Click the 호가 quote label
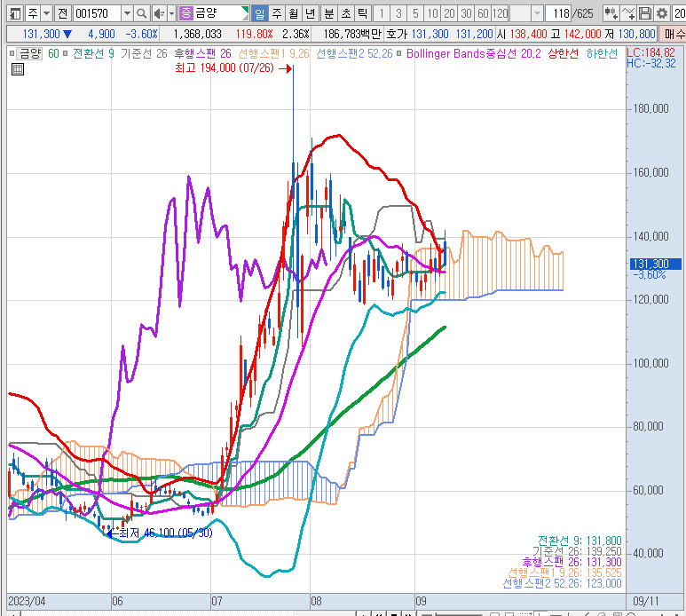 pos(397,34)
